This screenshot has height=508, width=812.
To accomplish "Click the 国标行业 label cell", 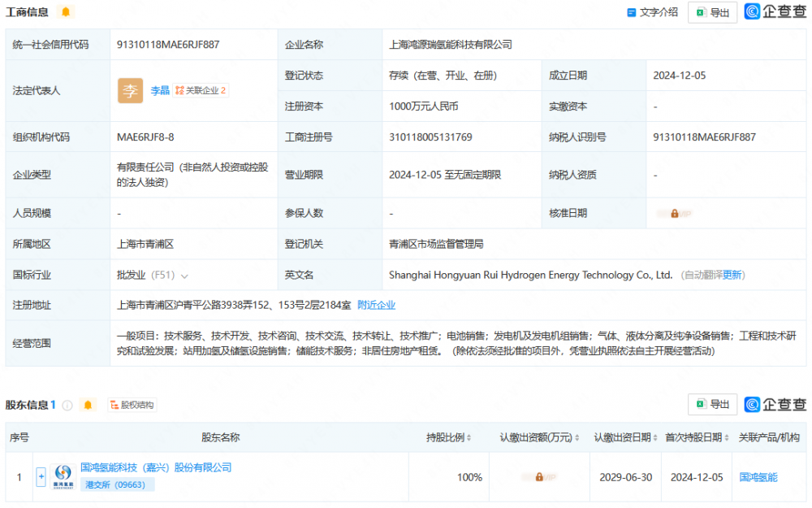I will click(58, 275).
